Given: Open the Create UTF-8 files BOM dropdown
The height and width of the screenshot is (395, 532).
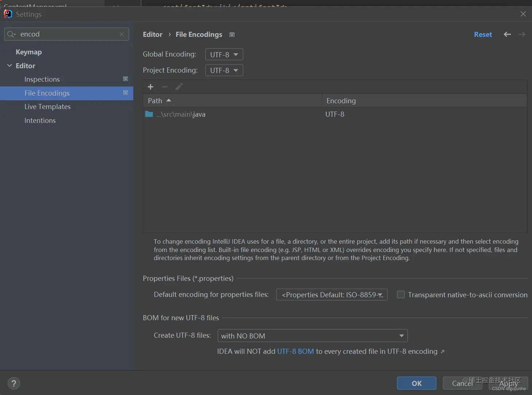Looking at the screenshot, I should tap(313, 336).
